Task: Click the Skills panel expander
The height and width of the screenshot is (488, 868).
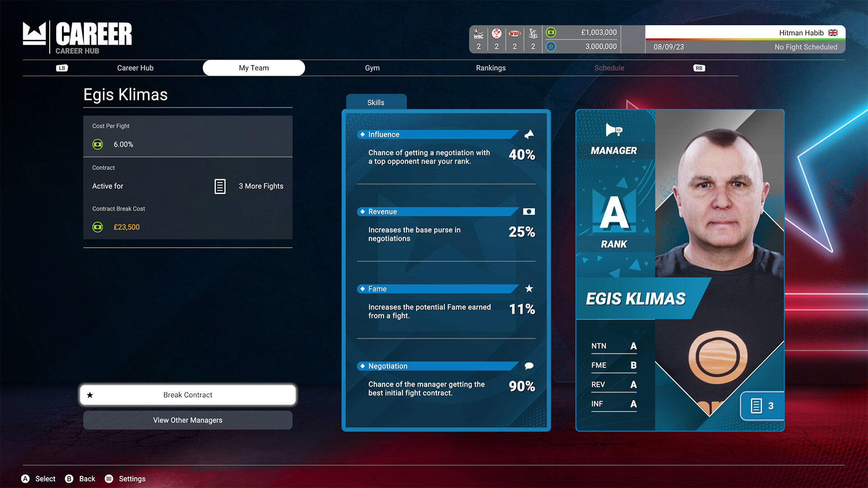Action: 375,102
